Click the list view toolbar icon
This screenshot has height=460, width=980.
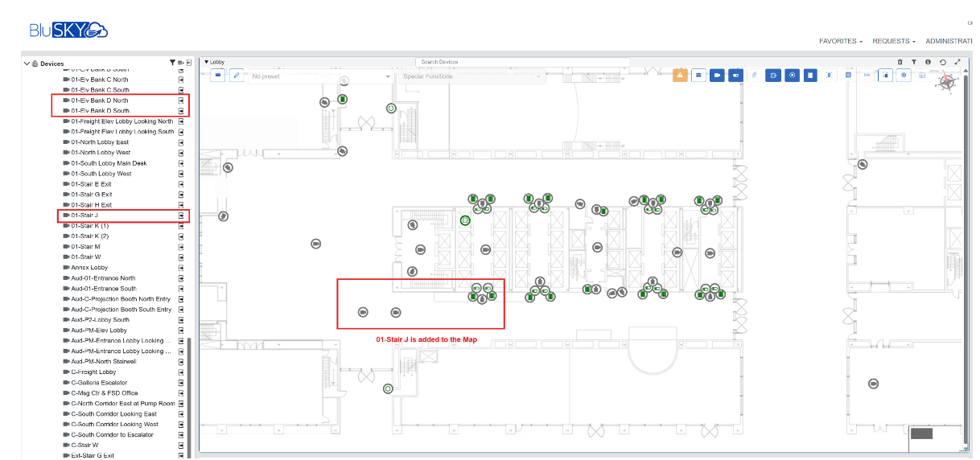point(698,75)
